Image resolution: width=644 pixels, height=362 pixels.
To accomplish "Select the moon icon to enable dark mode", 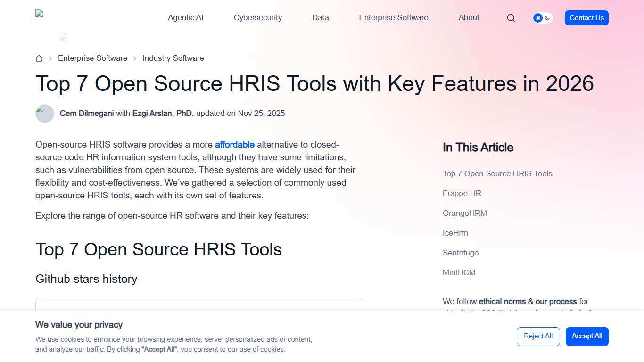I will [x=547, y=17].
